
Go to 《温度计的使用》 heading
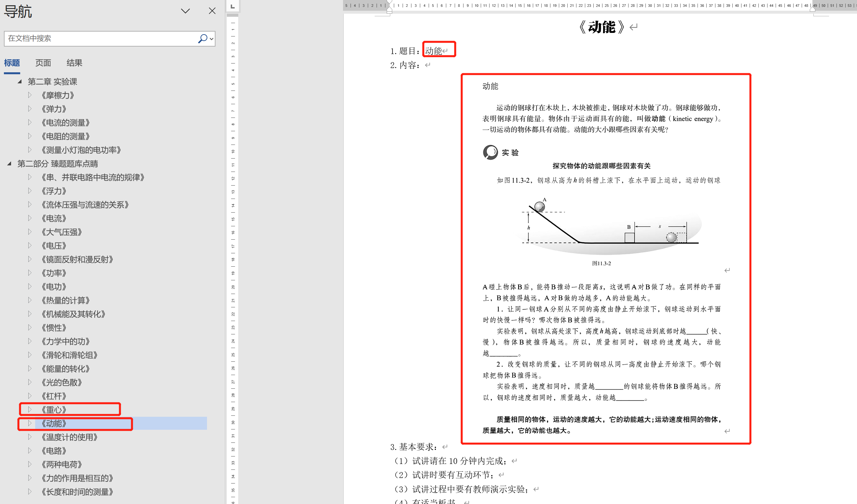click(x=69, y=437)
